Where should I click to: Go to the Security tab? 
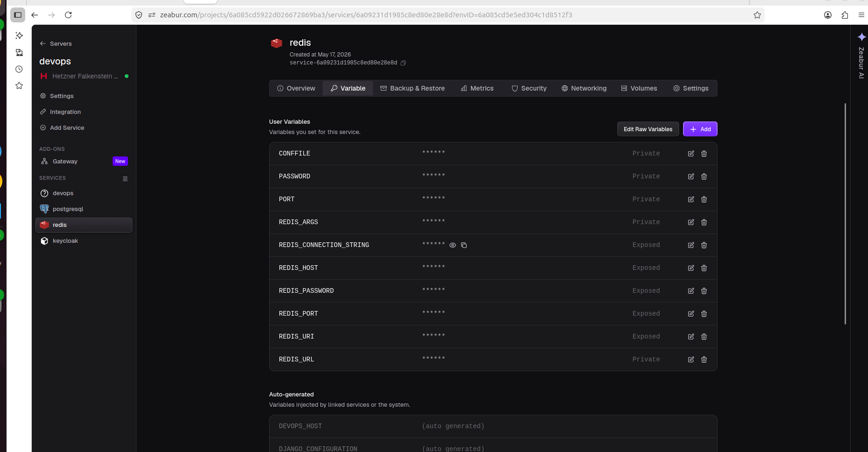coord(529,88)
